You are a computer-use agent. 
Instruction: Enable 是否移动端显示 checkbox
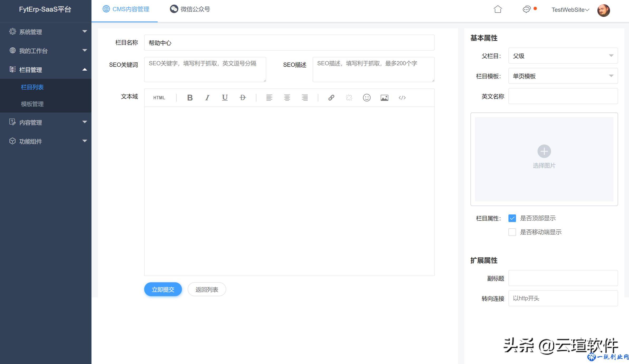[511, 232]
